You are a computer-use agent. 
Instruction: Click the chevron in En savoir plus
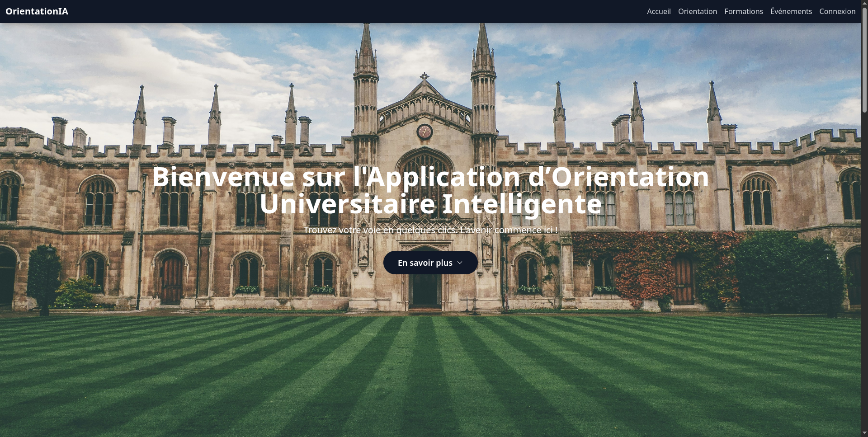pyautogui.click(x=460, y=263)
